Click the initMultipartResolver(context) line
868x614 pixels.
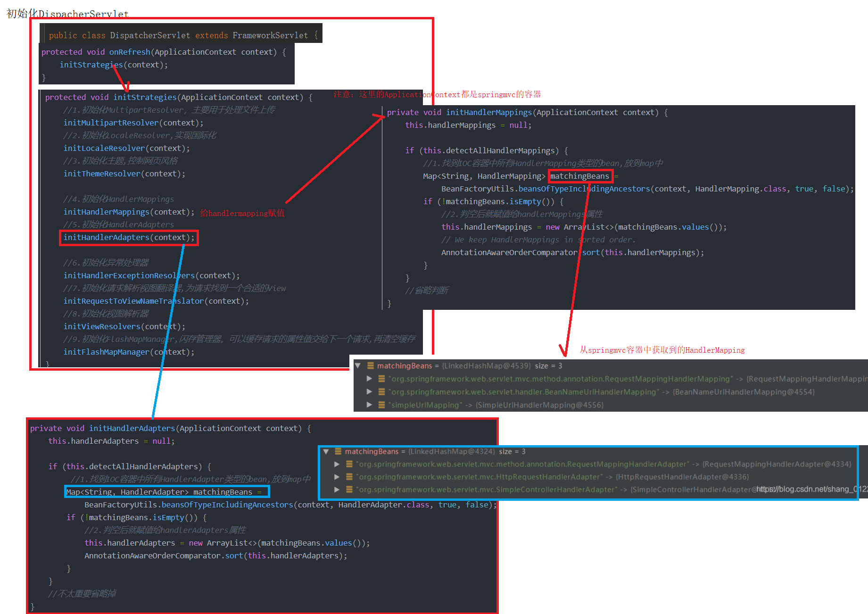[x=133, y=123]
